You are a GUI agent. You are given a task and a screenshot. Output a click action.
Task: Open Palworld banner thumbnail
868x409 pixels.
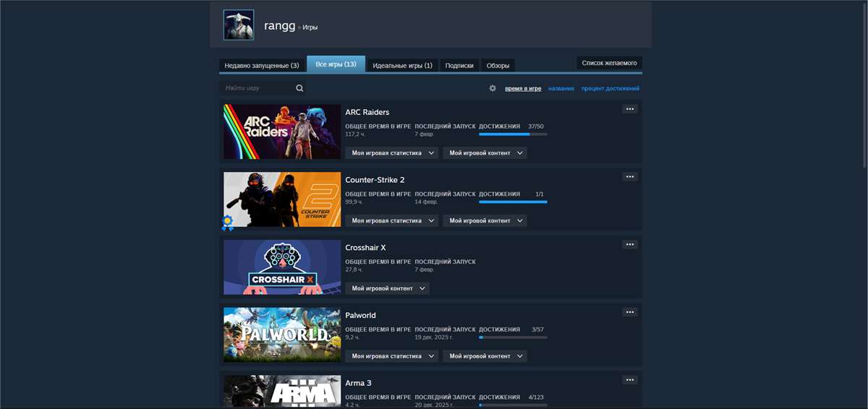282,335
